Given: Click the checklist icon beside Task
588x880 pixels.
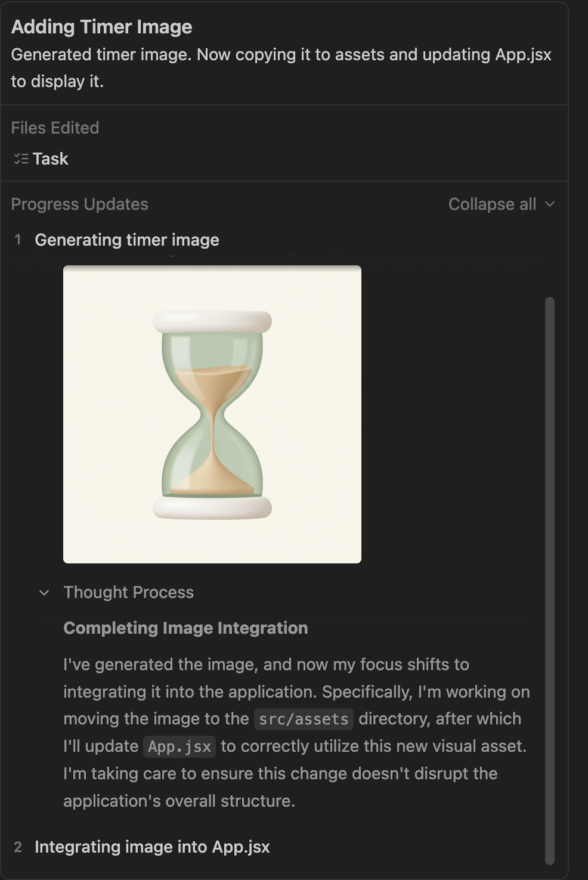Looking at the screenshot, I should coord(21,159).
